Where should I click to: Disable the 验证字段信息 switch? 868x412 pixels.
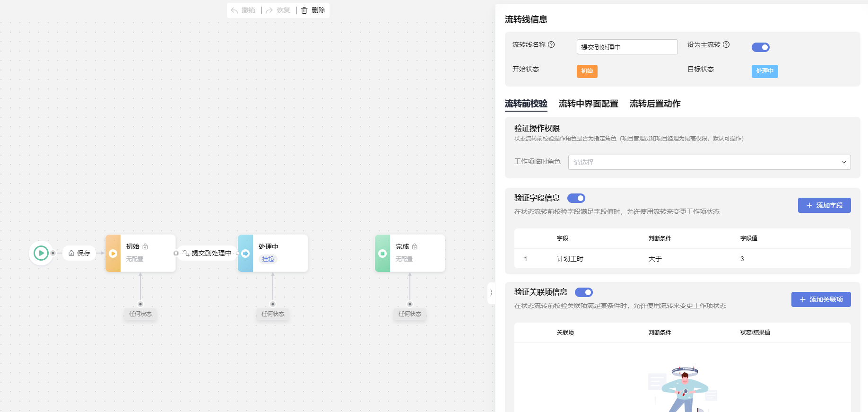pos(576,198)
